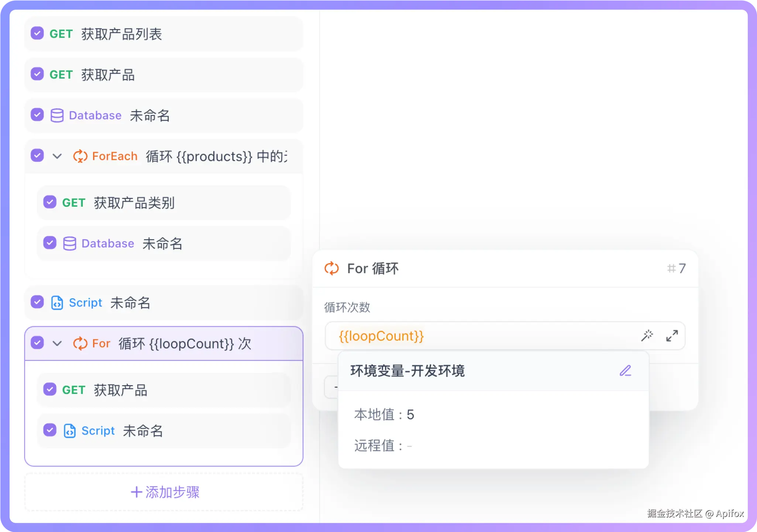Collapse the ForEach loop chevron
Image resolution: width=757 pixels, height=532 pixels.
[57, 156]
